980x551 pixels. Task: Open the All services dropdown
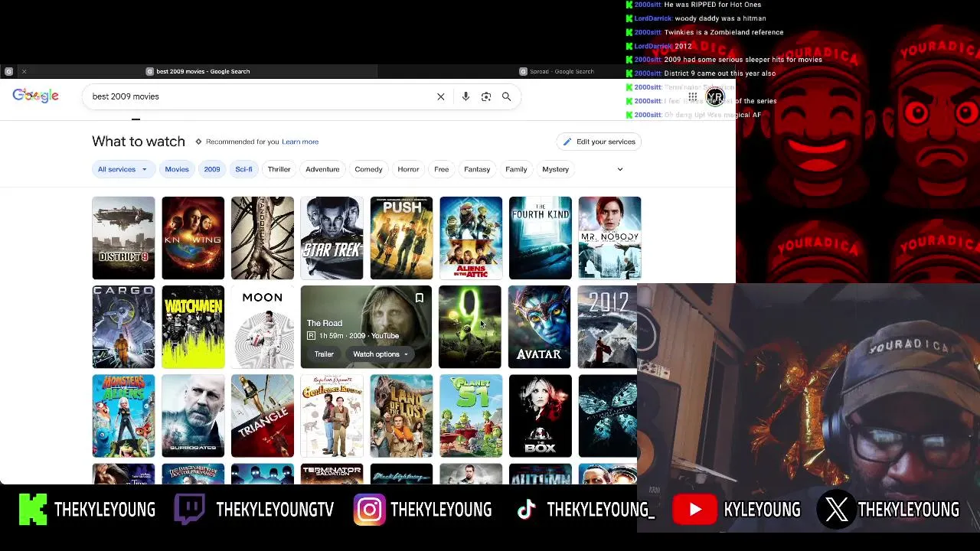[x=122, y=169]
